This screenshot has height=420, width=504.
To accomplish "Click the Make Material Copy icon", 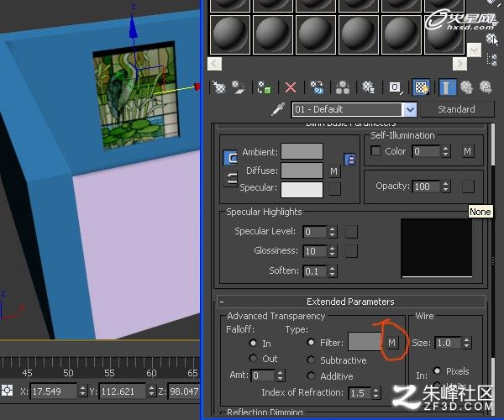I will coord(317,87).
